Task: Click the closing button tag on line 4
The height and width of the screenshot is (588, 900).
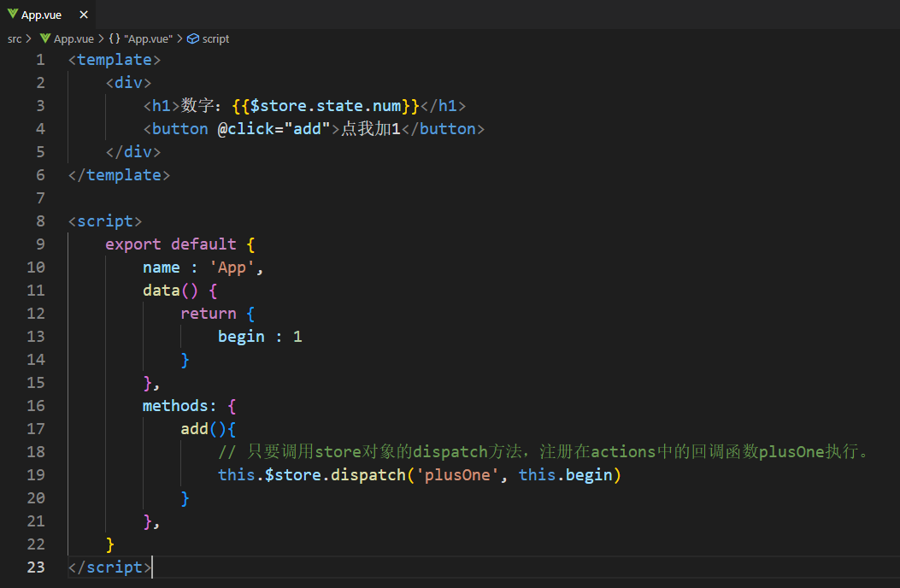Action: (443, 128)
